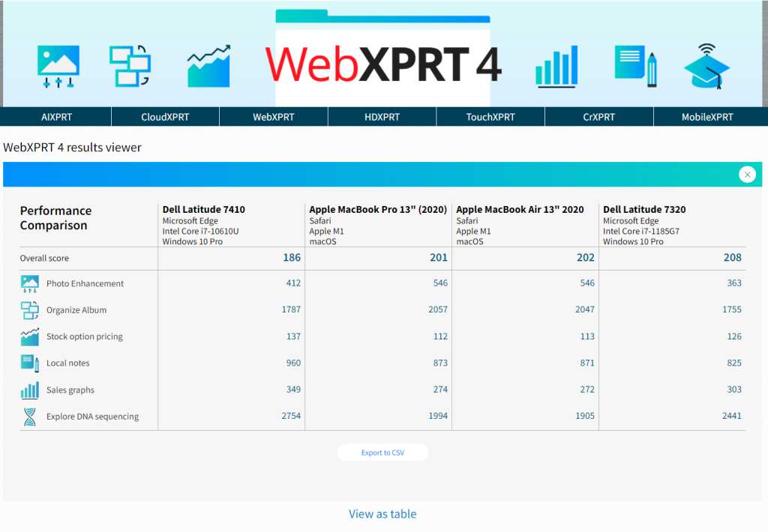The height and width of the screenshot is (532, 768).
Task: Open the TouchXPRT menu item
Action: [x=490, y=117]
